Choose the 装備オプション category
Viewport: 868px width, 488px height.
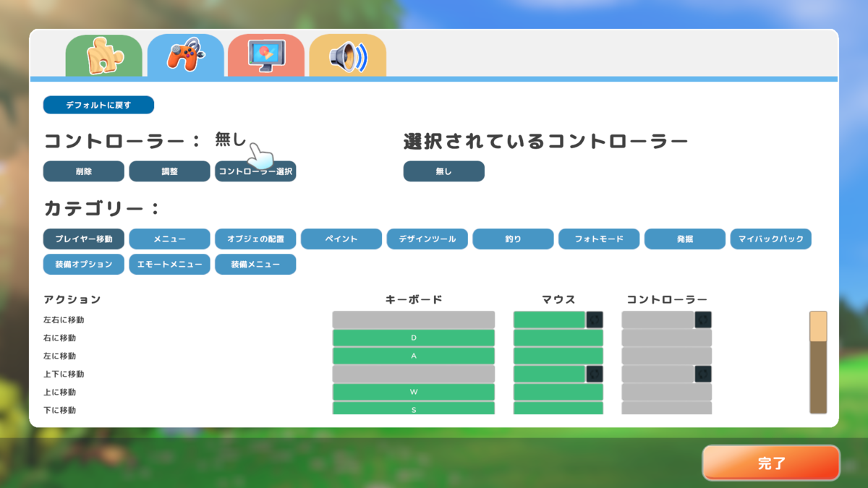tap(83, 265)
